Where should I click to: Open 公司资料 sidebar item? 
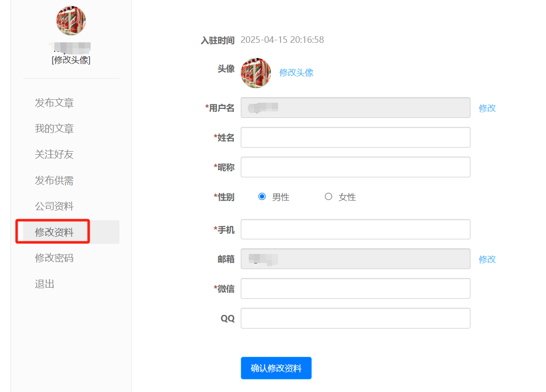[54, 206]
